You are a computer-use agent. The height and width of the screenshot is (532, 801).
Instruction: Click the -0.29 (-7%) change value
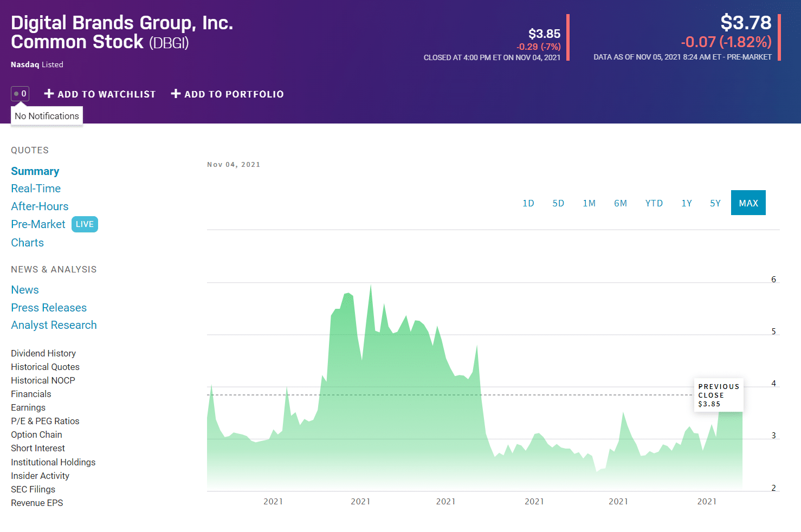click(x=538, y=47)
